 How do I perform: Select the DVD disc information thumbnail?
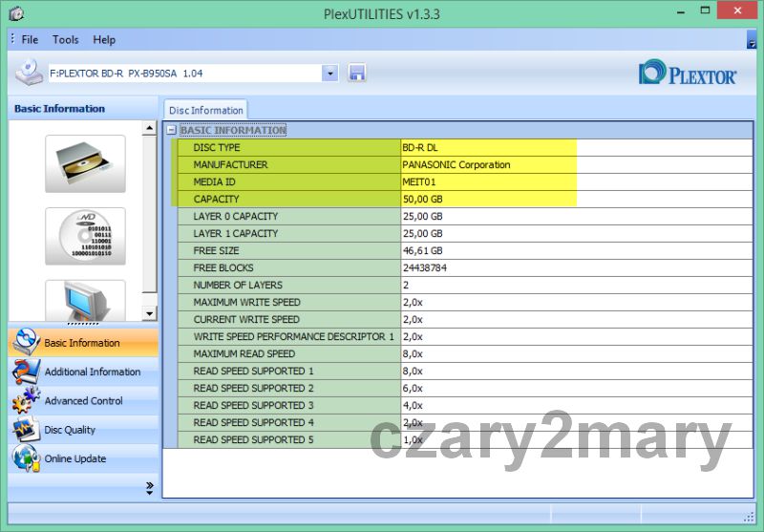(x=85, y=236)
